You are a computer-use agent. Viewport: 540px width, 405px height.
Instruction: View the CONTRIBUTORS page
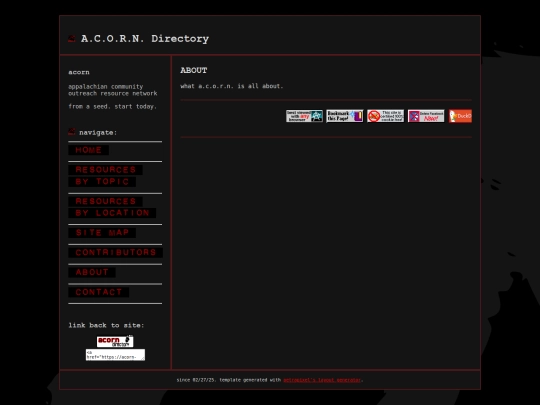(x=115, y=252)
